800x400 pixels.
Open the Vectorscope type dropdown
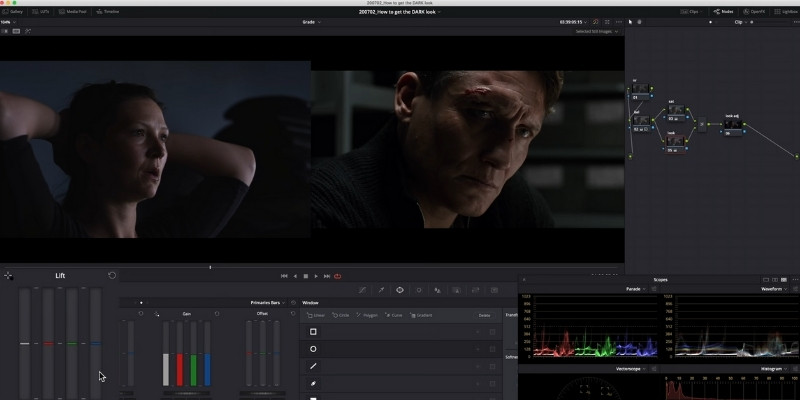click(x=631, y=368)
